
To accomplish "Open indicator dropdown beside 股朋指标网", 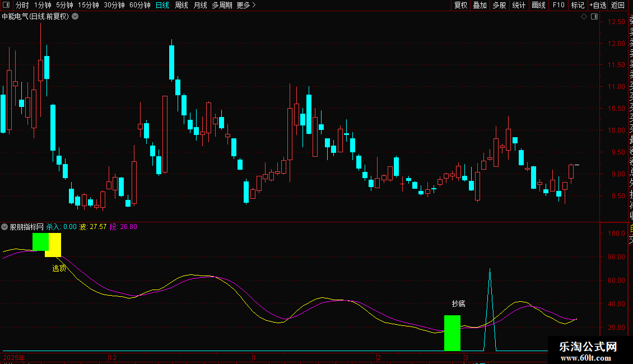I will (4, 227).
